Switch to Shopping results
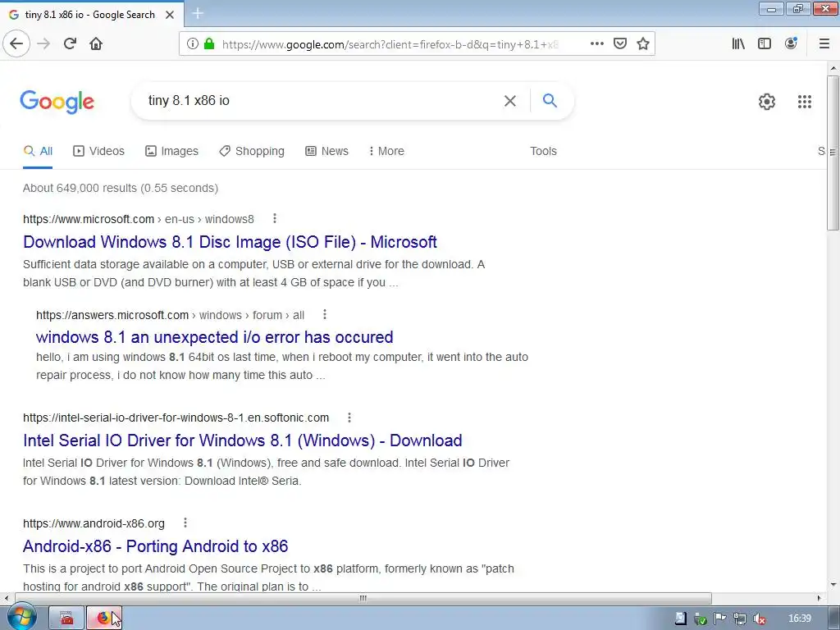This screenshot has height=630, width=840. coord(252,151)
